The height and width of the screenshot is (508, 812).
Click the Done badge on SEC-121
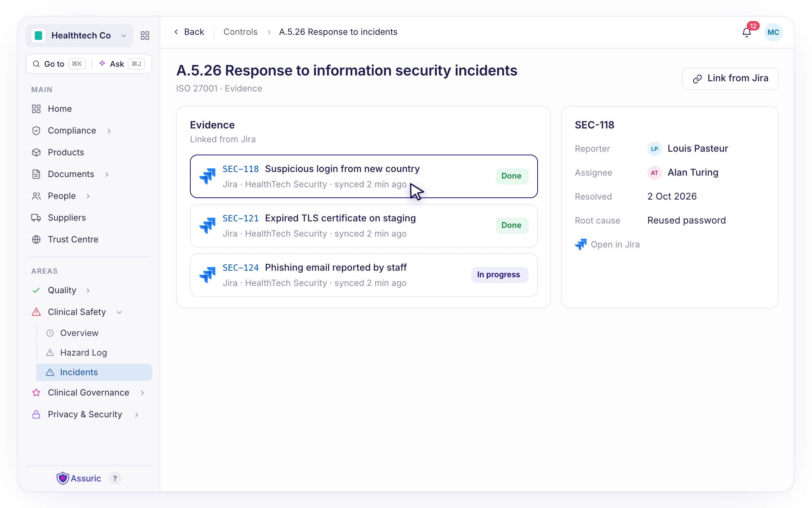coord(511,225)
